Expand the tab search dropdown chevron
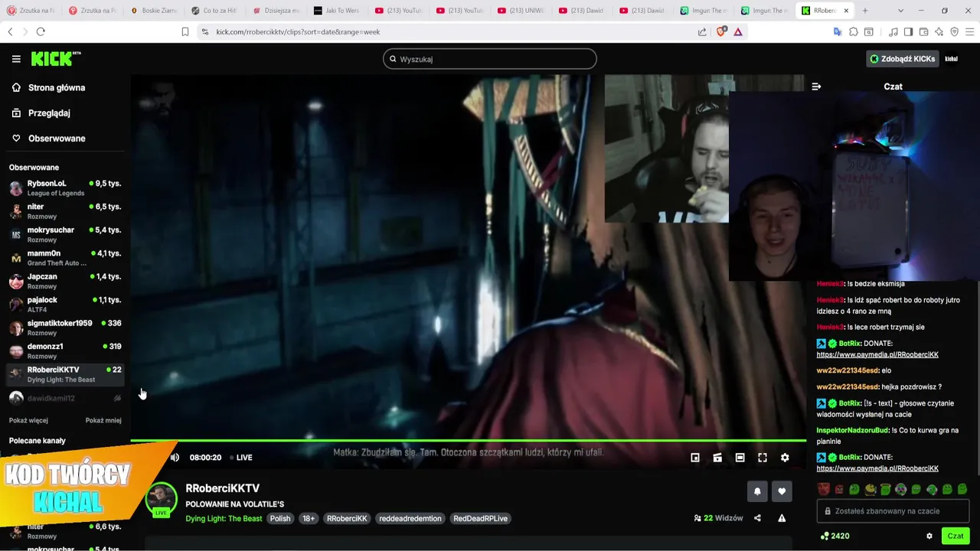The image size is (980, 551). tap(900, 11)
